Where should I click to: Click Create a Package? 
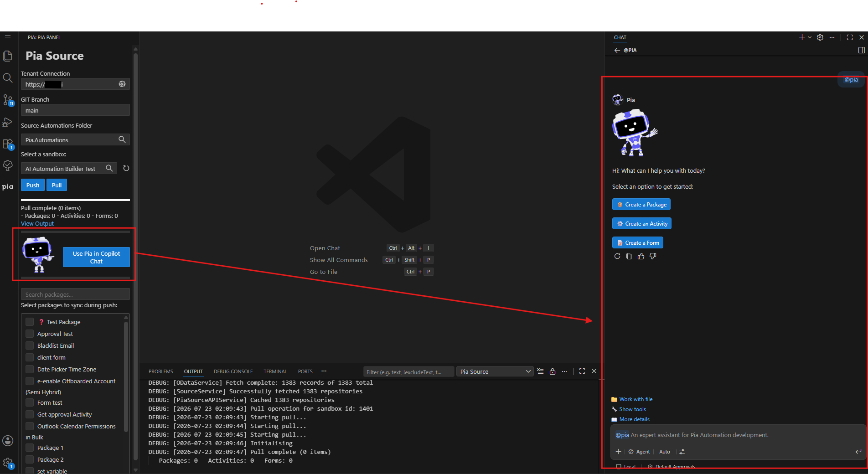pyautogui.click(x=641, y=205)
